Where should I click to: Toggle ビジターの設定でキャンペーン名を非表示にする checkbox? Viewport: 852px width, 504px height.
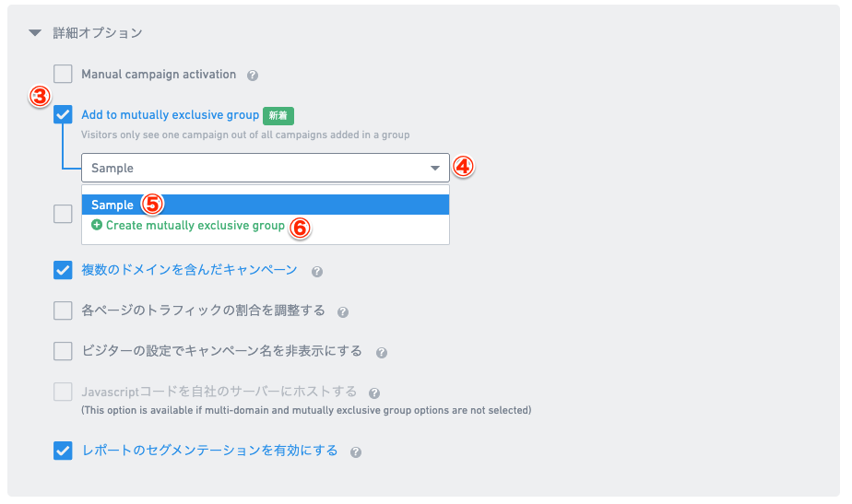coord(63,351)
